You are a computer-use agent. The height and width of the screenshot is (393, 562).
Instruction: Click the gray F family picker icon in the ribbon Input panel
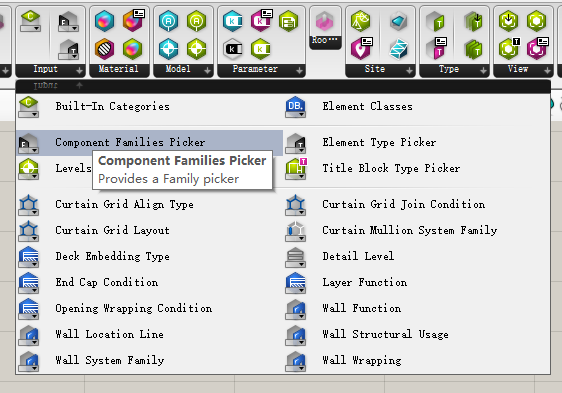pos(68,21)
